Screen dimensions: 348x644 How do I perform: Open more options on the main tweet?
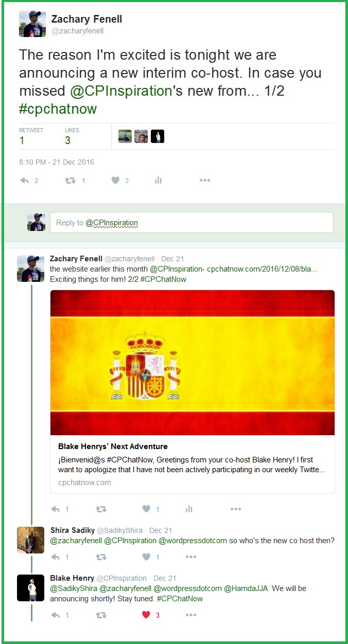(x=204, y=181)
